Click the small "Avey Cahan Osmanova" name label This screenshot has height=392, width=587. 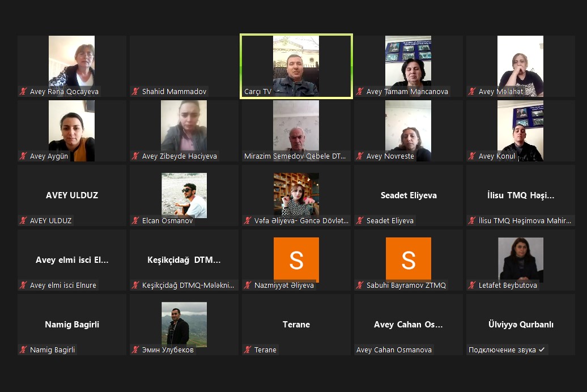click(394, 350)
